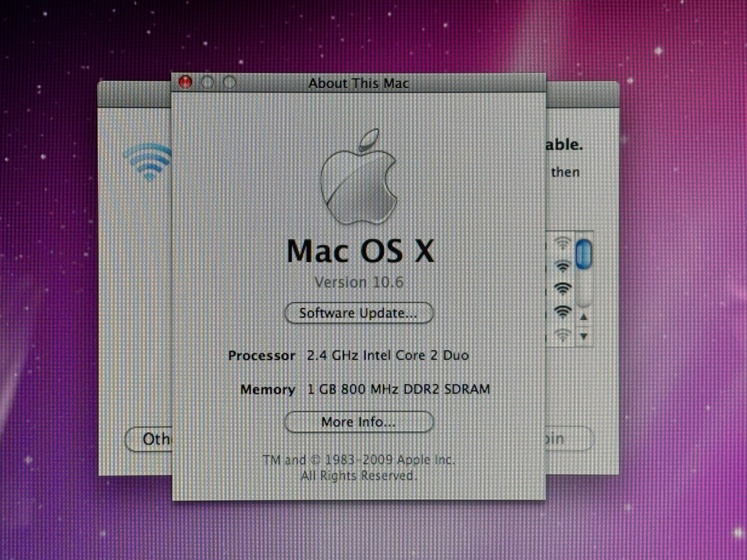Click the large Mac OS X heading
The width and height of the screenshot is (747, 560).
pos(360,251)
